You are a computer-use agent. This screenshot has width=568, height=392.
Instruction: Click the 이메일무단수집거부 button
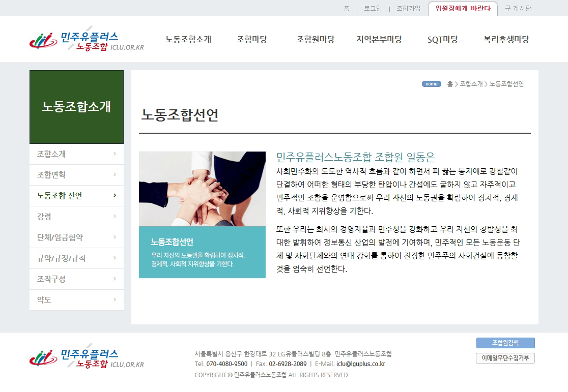[x=505, y=358]
